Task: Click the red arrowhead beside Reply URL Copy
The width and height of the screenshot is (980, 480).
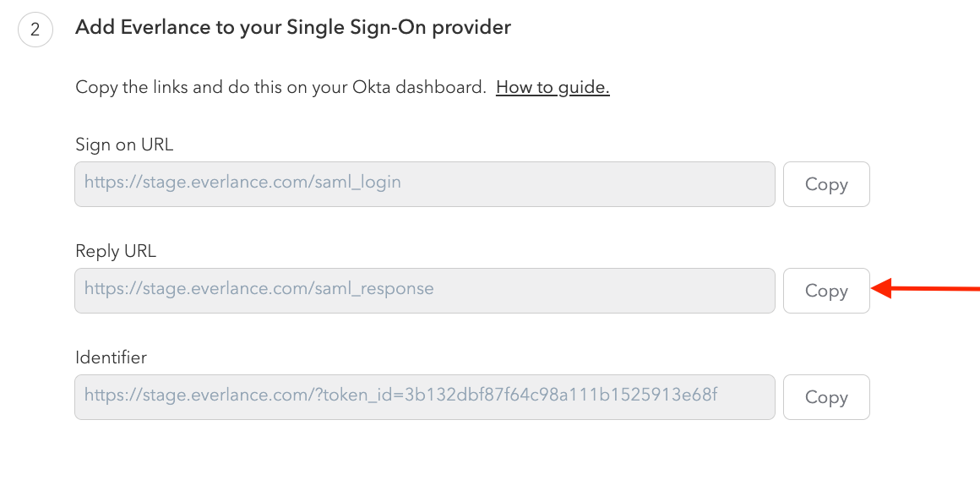Action: [x=882, y=290]
